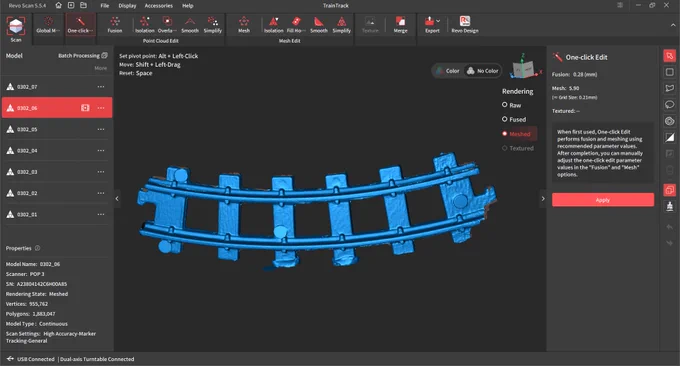Expand the Export dropdown arrow
The height and width of the screenshot is (366, 680).
tap(438, 21)
